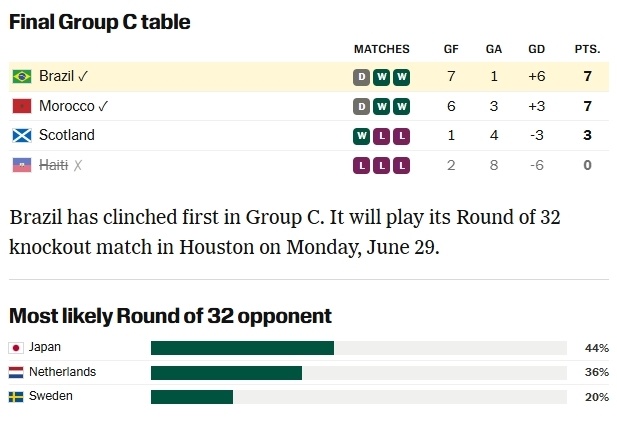Click Haiti's last loss badge

click(x=402, y=166)
